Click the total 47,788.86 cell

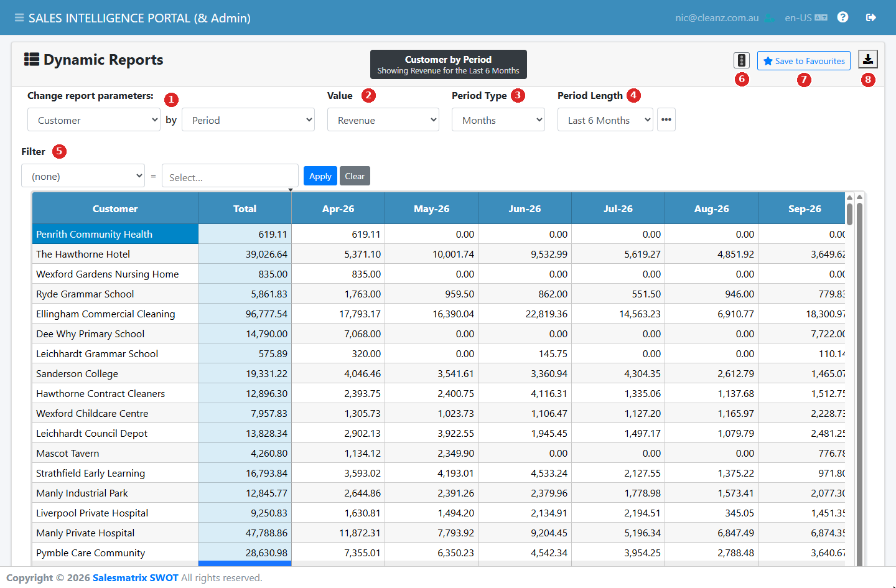coord(245,533)
